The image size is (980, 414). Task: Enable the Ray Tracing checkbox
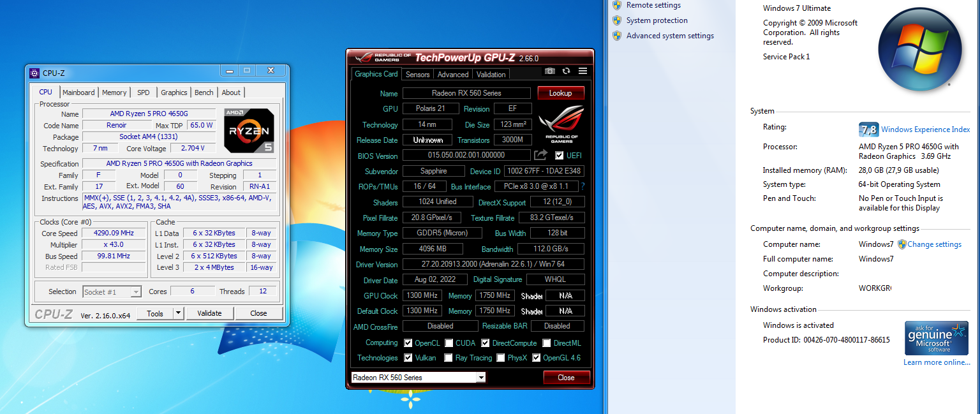coord(449,358)
